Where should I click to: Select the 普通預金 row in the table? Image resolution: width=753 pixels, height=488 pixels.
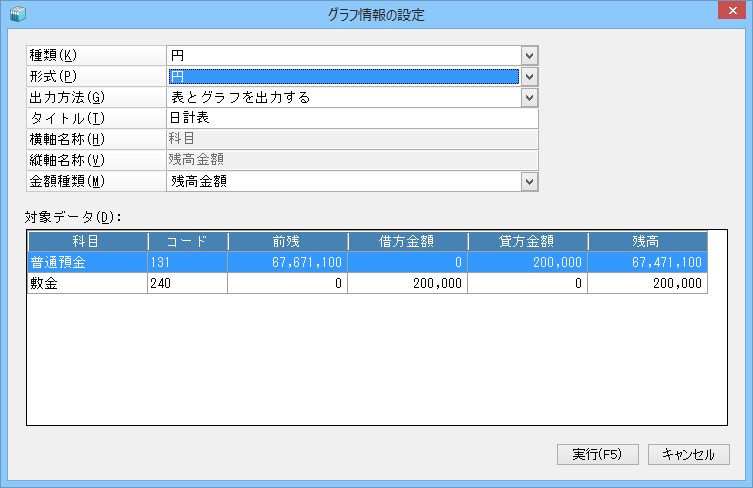(x=87, y=262)
